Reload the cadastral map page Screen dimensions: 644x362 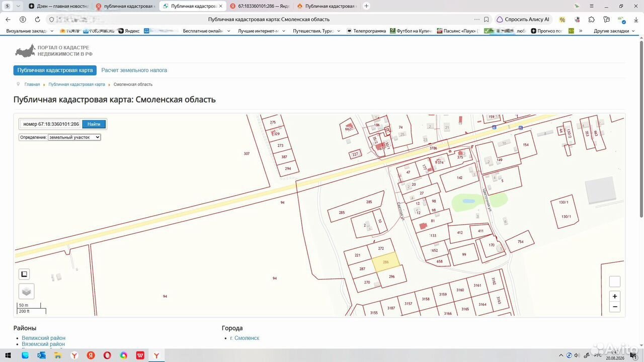(37, 20)
